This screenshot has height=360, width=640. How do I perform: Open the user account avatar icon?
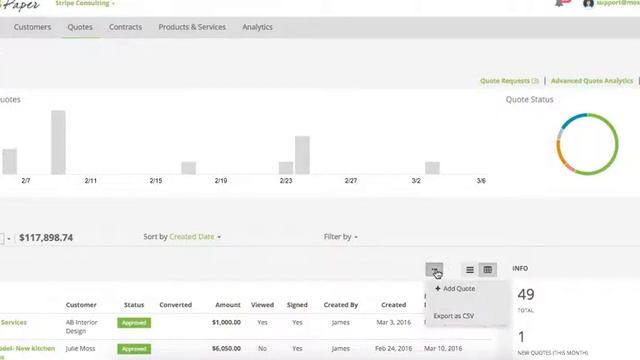click(x=588, y=3)
